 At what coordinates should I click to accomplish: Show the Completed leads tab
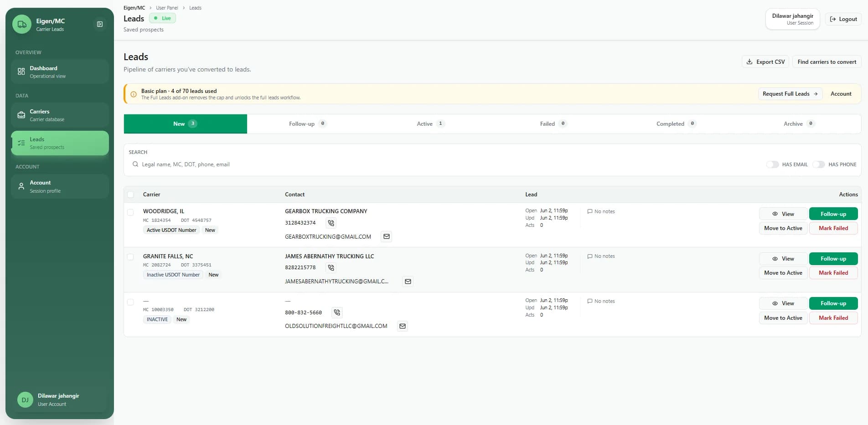click(677, 124)
